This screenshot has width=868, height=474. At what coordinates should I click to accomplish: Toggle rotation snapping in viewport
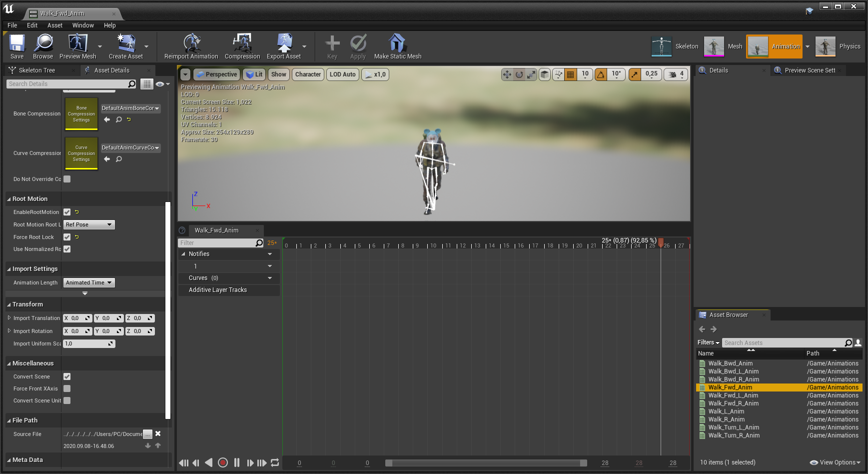coord(601,74)
